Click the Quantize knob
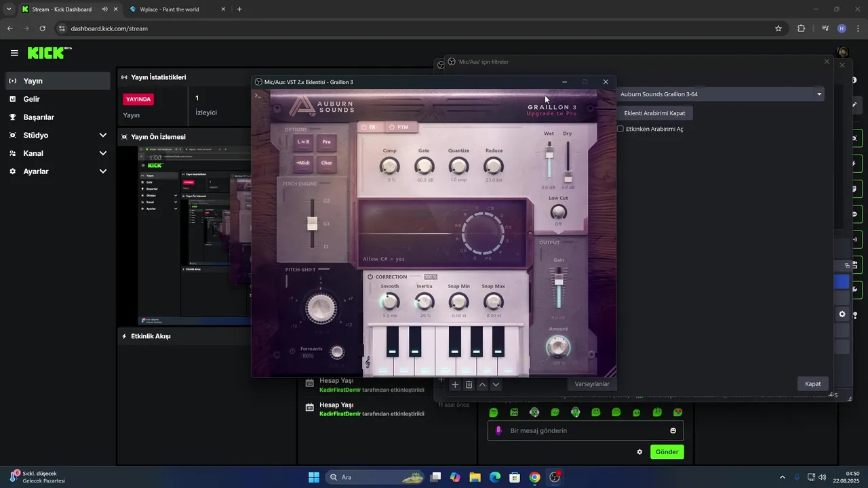 (459, 166)
